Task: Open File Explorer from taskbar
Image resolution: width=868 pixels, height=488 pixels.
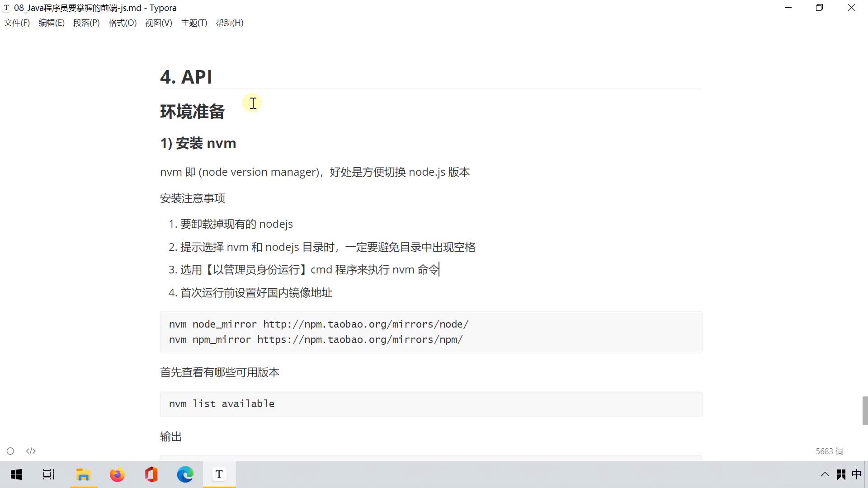Action: (84, 474)
